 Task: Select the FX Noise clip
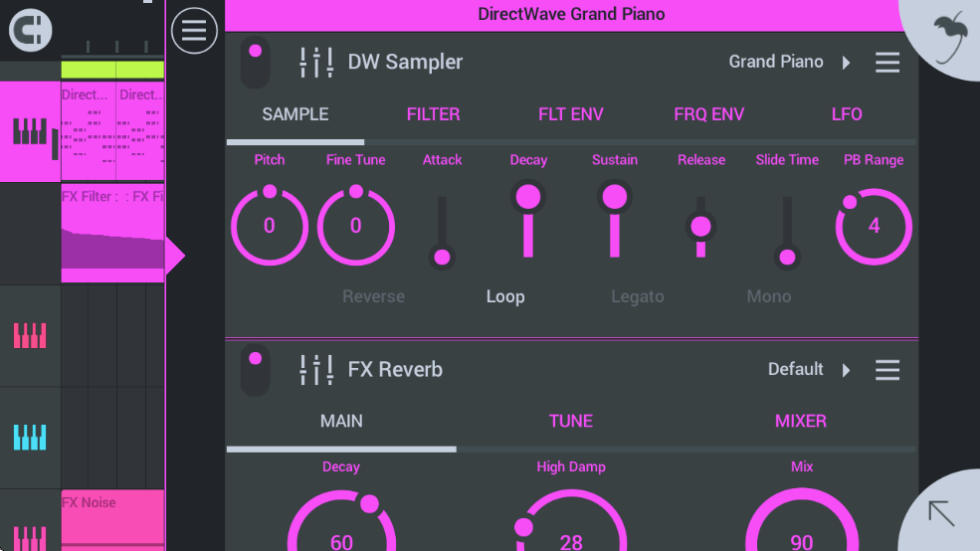112,520
